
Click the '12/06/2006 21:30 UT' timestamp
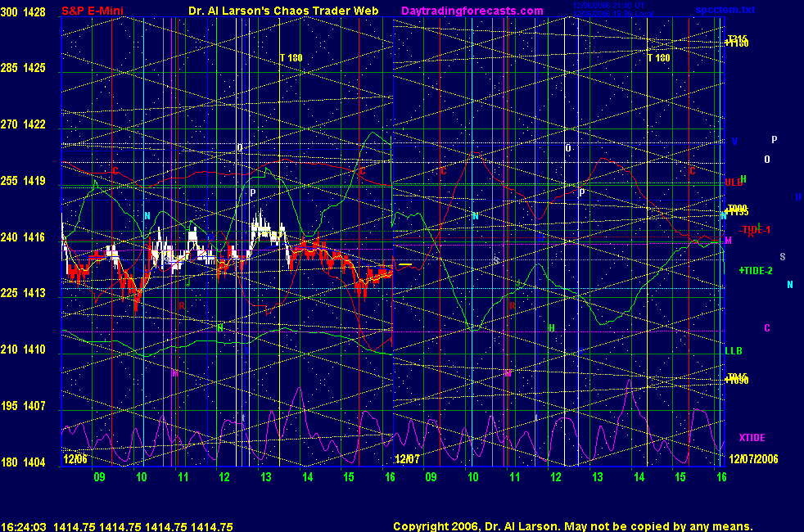click(608, 6)
